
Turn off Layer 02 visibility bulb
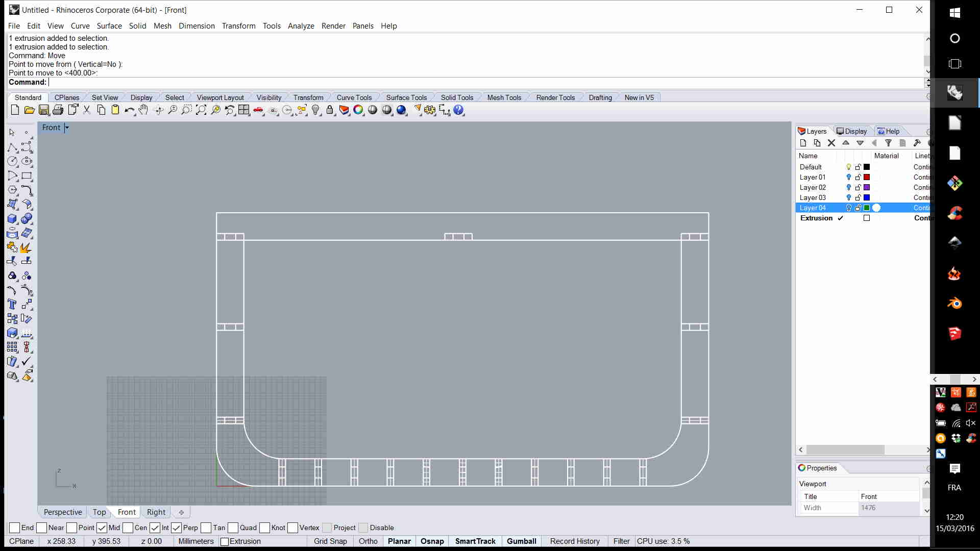(849, 187)
